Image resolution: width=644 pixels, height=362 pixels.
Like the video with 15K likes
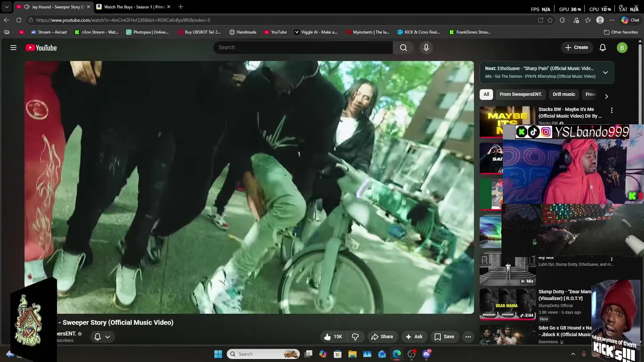coord(333,337)
